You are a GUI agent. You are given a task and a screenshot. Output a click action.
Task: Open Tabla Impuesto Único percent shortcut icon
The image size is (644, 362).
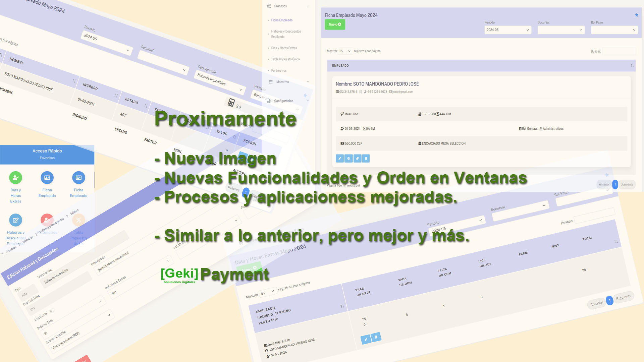tap(78, 220)
